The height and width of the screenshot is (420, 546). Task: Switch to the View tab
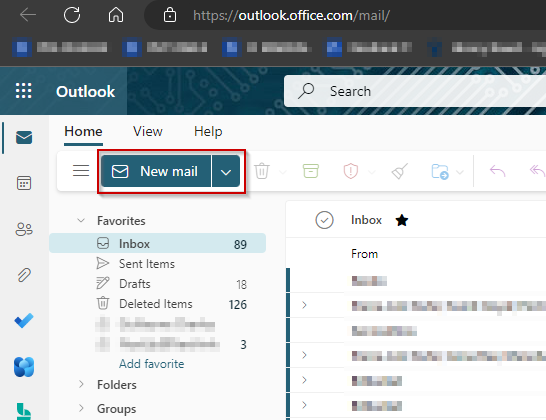click(148, 132)
